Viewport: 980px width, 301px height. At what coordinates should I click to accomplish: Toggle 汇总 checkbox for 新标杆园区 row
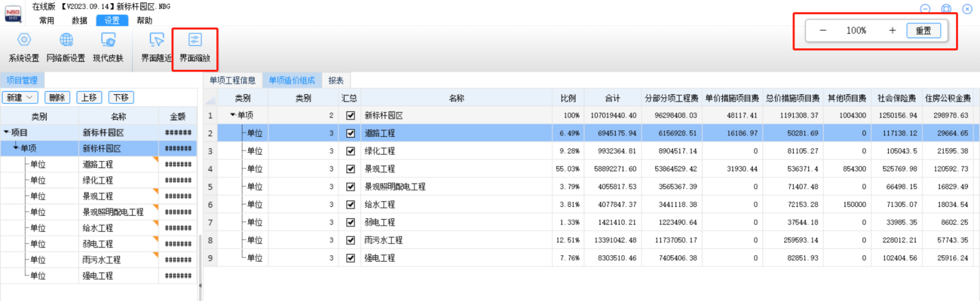coord(350,115)
